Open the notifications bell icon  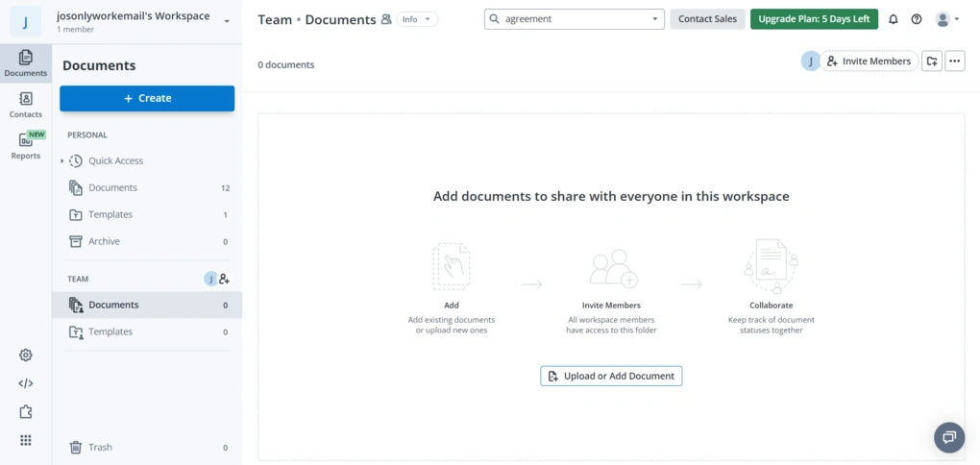coord(894,19)
